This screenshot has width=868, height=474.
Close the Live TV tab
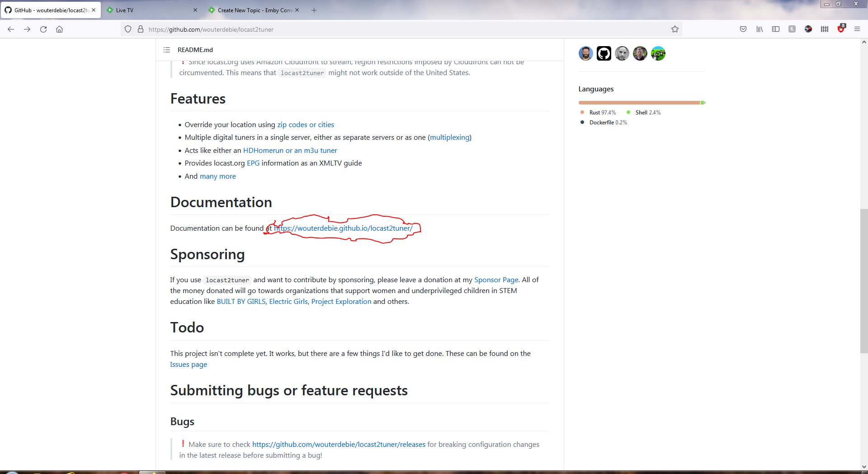click(x=195, y=10)
